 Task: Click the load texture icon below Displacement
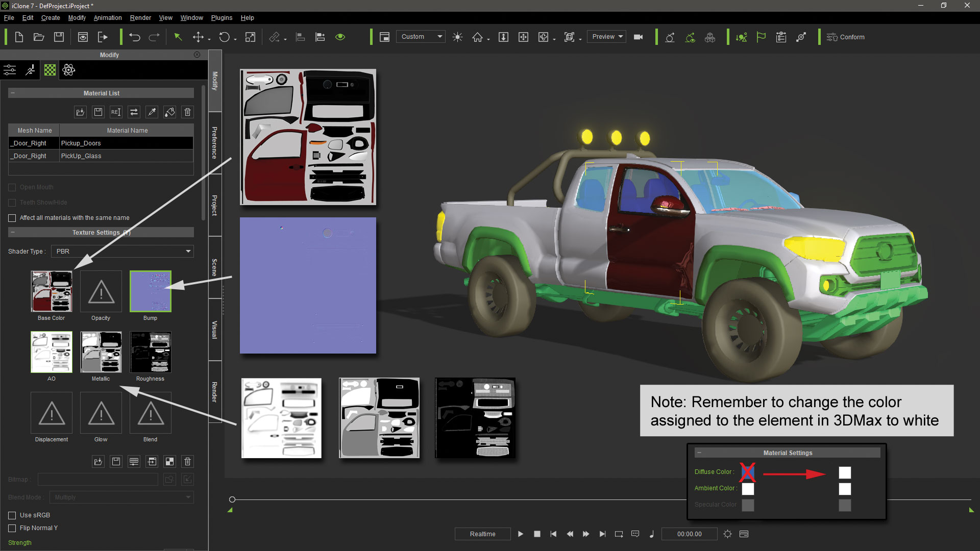[98, 461]
